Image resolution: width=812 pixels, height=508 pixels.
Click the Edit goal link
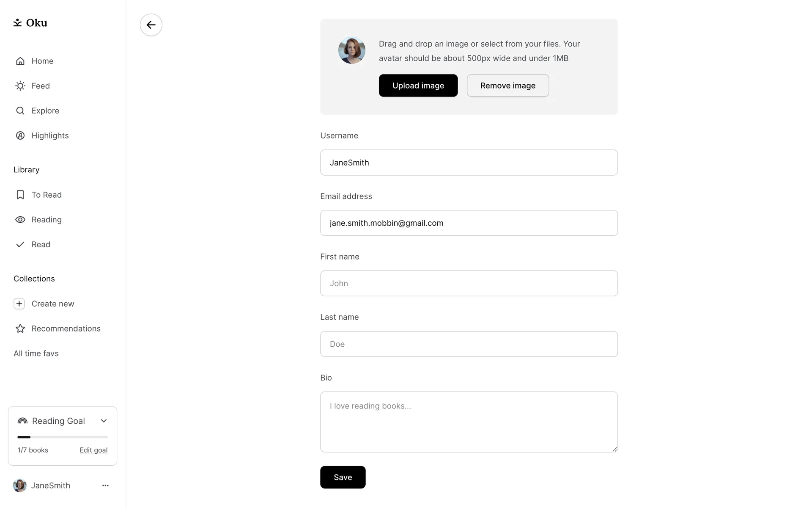pos(93,450)
